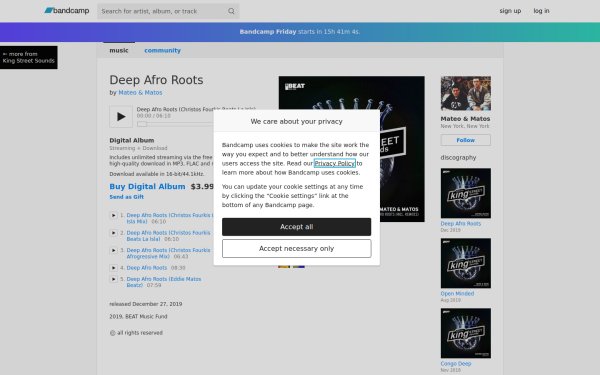Switch to the music tab

[119, 50]
